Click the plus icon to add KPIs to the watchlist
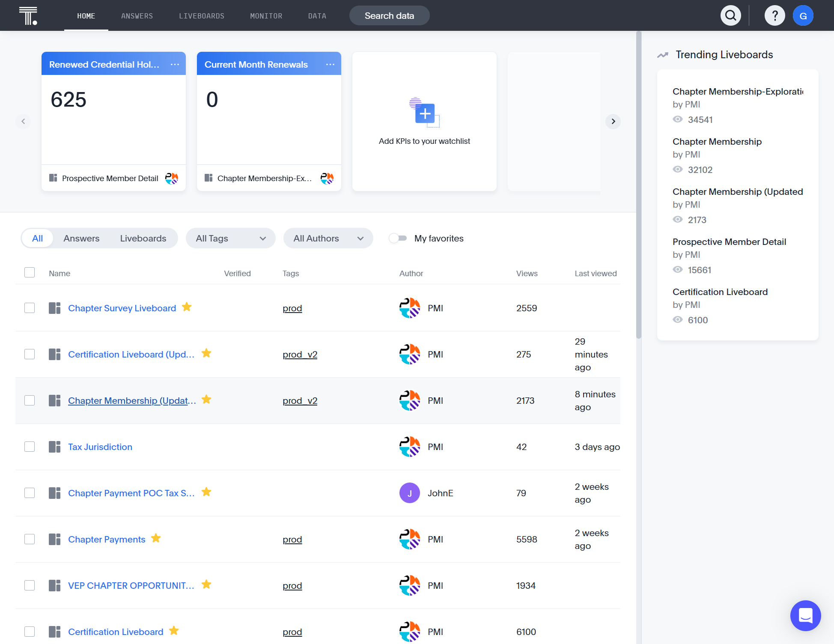 (x=425, y=113)
